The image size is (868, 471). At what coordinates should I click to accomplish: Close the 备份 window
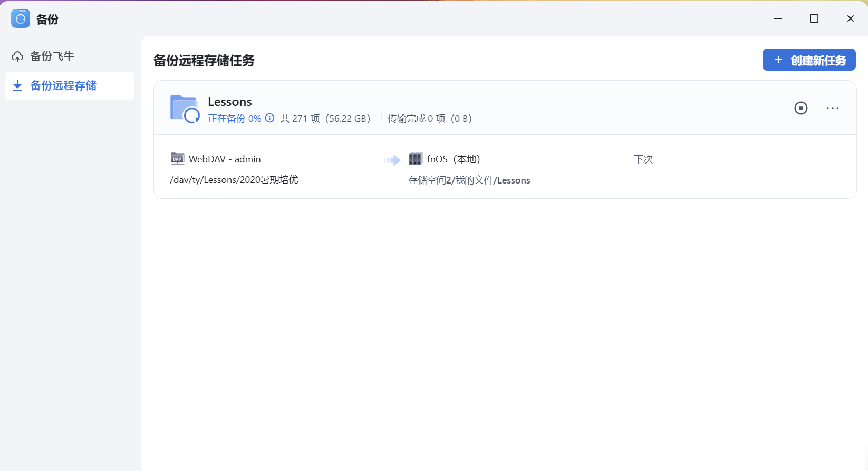851,18
